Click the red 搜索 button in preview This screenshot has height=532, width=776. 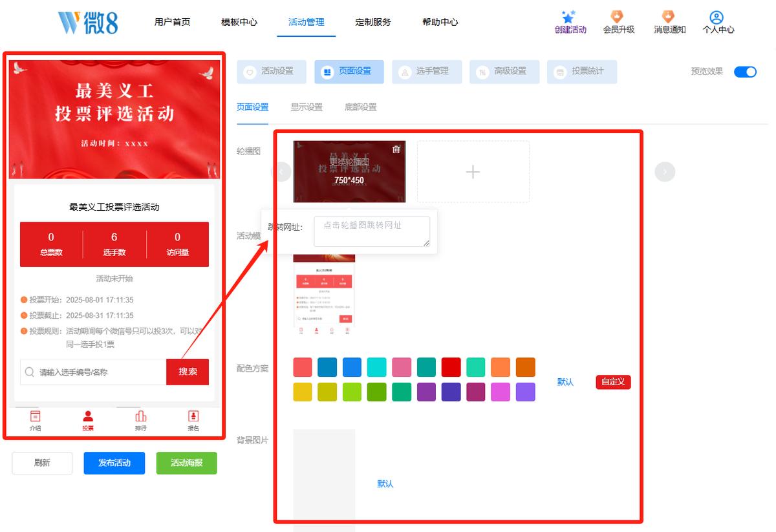point(188,372)
